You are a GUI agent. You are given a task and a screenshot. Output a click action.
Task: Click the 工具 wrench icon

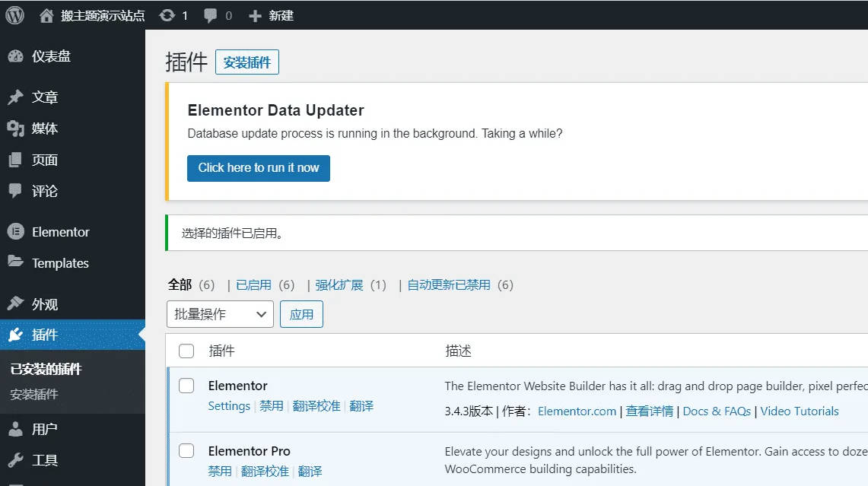click(15, 460)
